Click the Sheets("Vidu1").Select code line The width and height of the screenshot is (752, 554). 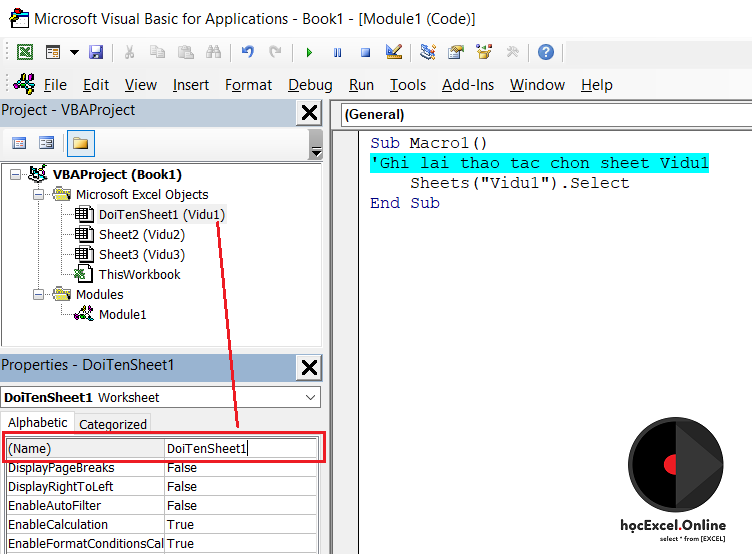pyautogui.click(x=519, y=183)
